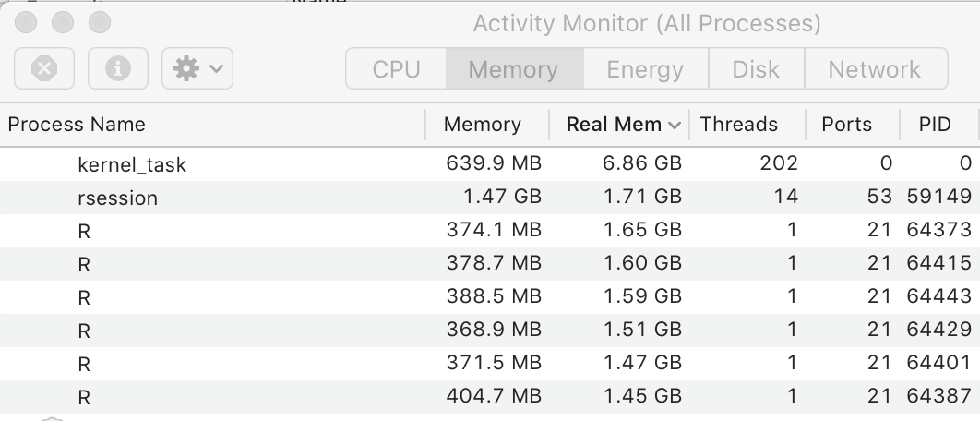Toggle Real Mem sort order arrow
Screen dimensions: 980x421
[x=674, y=125]
